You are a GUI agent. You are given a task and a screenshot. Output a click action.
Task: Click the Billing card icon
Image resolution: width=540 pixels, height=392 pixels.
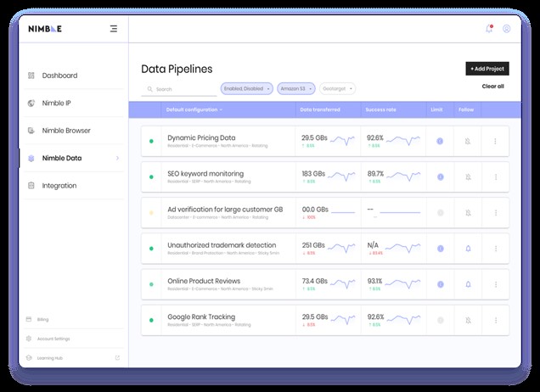tap(29, 319)
